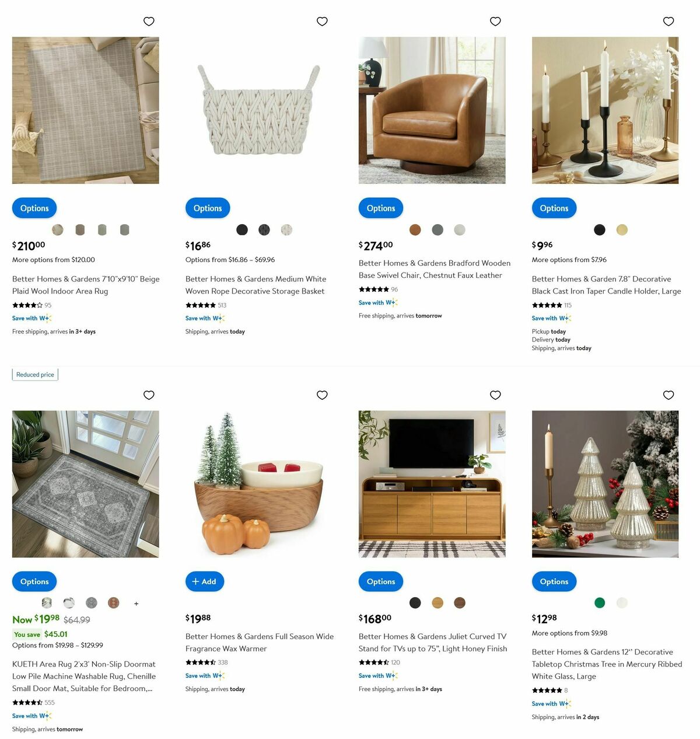Click heart icon on White Woven Rope Basket

pyautogui.click(x=322, y=22)
